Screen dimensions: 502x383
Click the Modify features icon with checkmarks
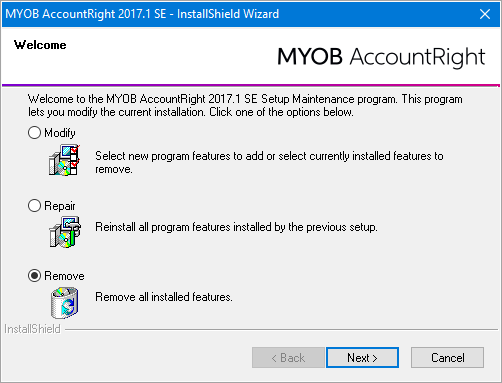pyautogui.click(x=64, y=160)
